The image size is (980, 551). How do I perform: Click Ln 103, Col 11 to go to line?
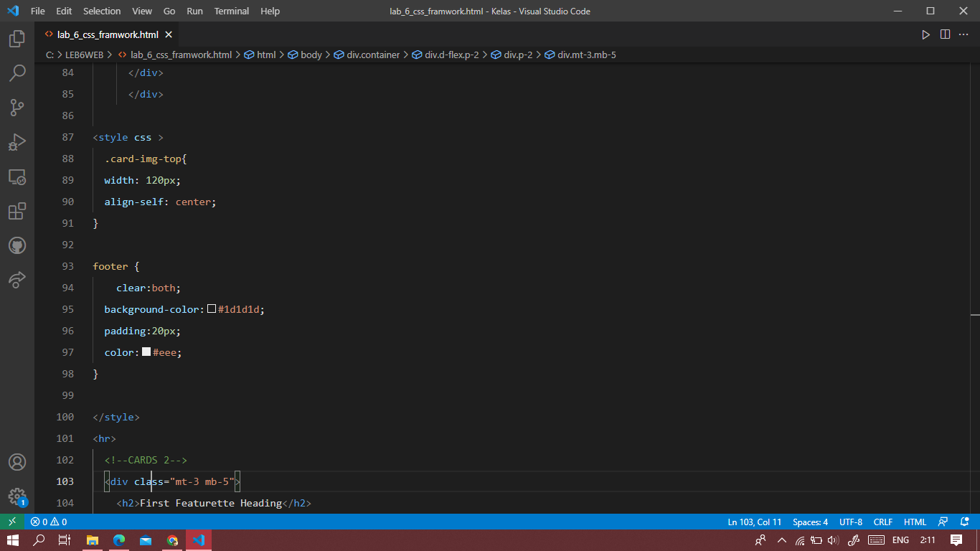click(x=754, y=522)
